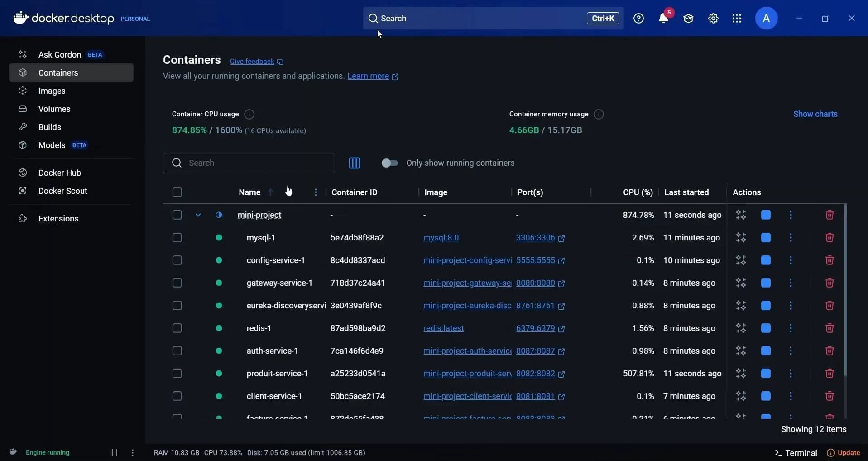
Task: Stop the produit-service-1 container
Action: [x=766, y=374]
